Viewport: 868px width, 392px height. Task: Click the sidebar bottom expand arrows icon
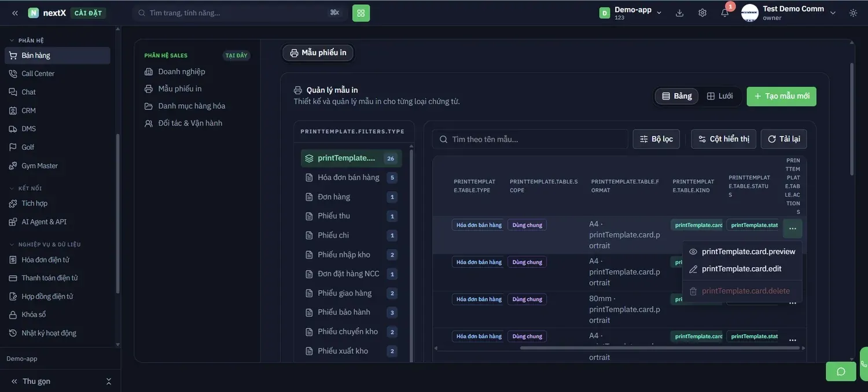point(109,381)
